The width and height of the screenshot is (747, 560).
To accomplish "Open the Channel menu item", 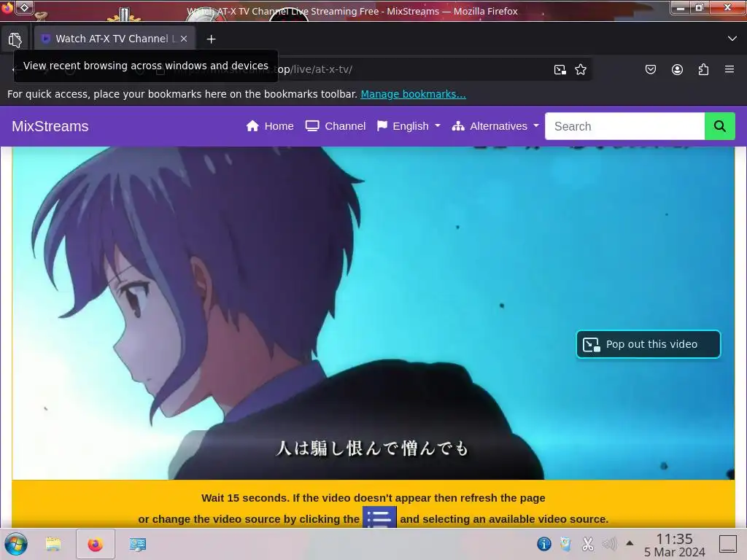I will click(336, 126).
